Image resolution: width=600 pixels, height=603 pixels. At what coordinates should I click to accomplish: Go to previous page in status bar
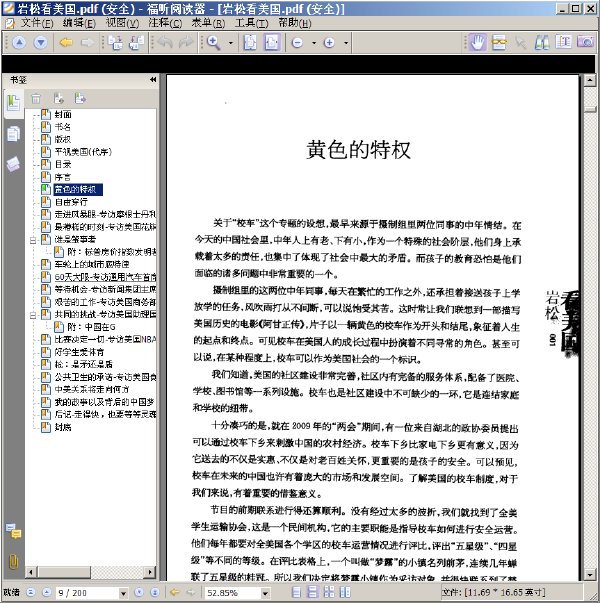click(47, 592)
